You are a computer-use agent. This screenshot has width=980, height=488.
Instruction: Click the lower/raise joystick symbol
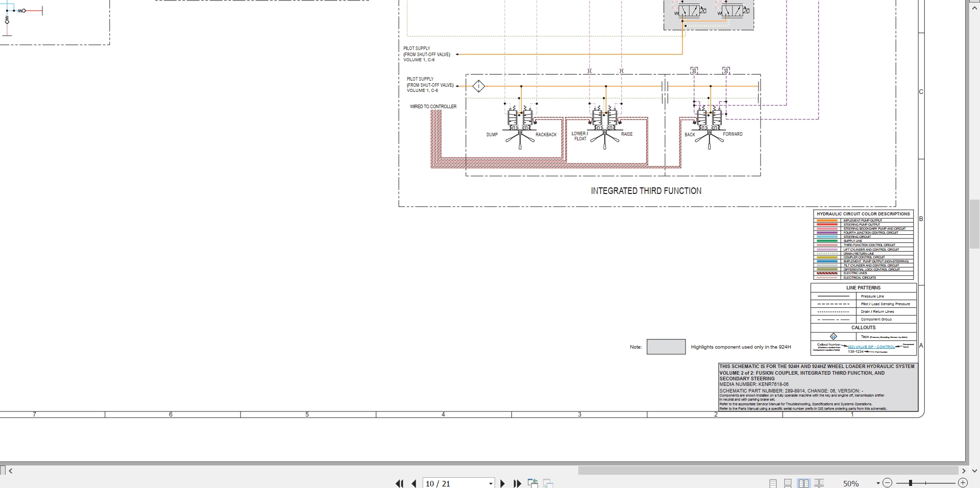pos(605,139)
